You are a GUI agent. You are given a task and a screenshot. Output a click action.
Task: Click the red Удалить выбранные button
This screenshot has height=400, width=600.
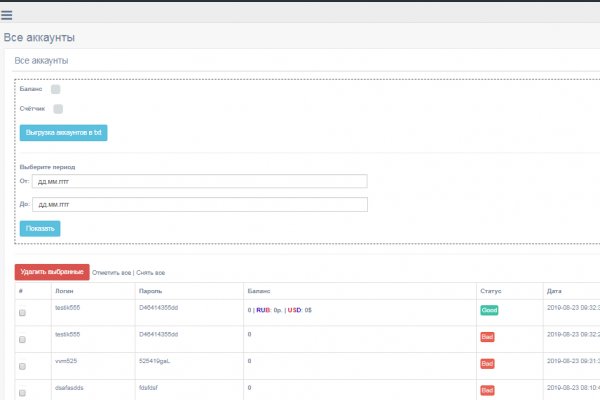pyautogui.click(x=52, y=272)
